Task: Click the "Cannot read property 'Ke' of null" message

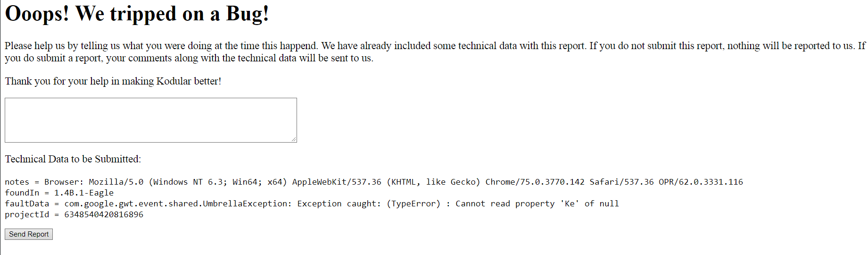Action: coord(537,204)
